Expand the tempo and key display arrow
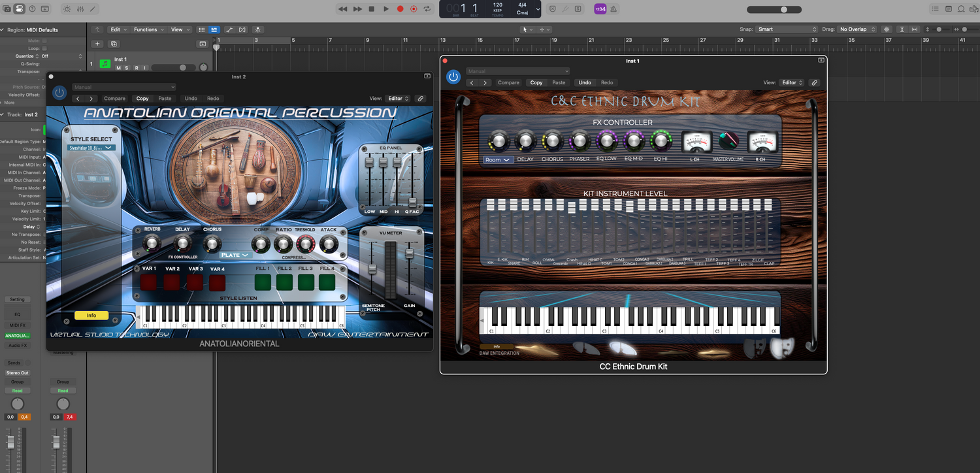Screen dimensions: 980x473 pyautogui.click(x=538, y=9)
